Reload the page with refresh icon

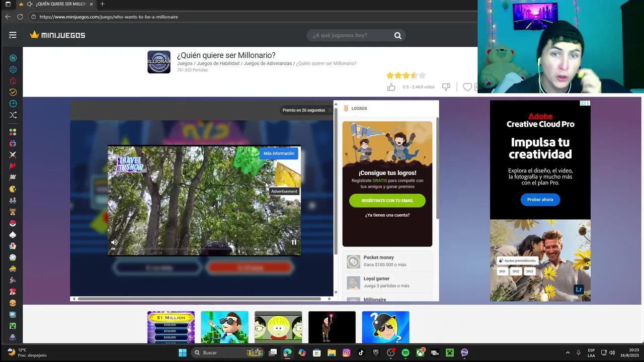[20, 17]
